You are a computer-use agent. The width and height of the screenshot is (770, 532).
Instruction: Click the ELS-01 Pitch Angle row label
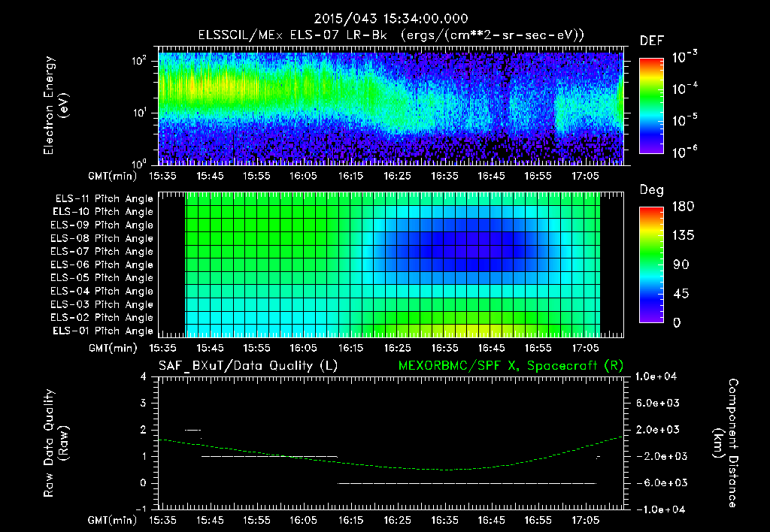[x=103, y=331]
